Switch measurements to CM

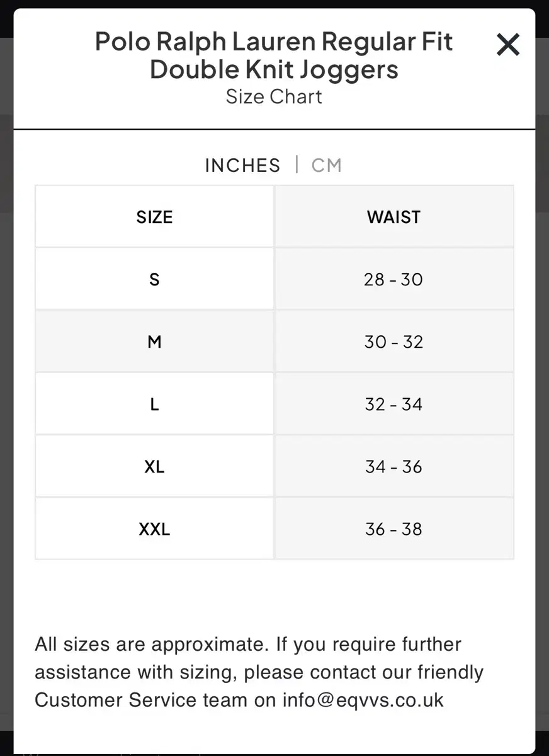(x=326, y=165)
